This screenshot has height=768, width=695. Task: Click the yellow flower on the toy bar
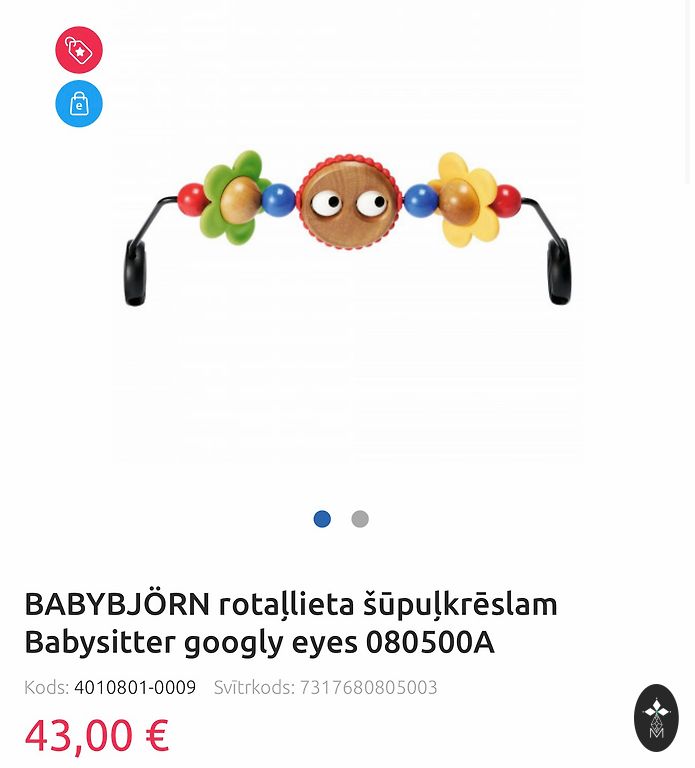click(x=464, y=199)
